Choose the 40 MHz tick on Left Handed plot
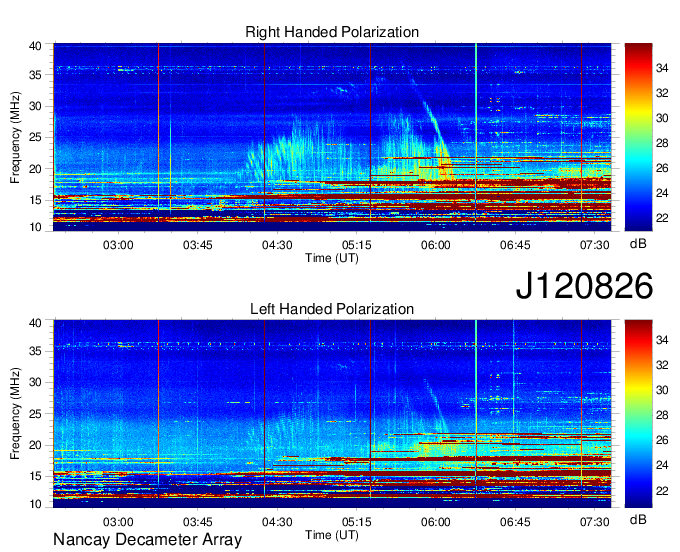The height and width of the screenshot is (552, 680). coord(36,323)
